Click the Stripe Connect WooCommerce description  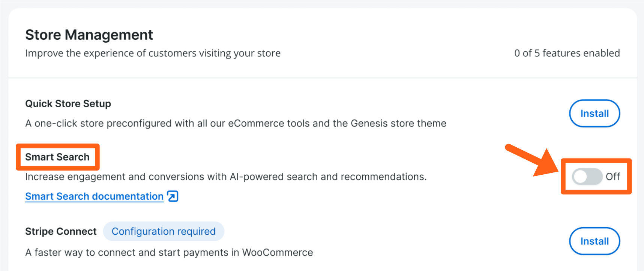click(169, 252)
